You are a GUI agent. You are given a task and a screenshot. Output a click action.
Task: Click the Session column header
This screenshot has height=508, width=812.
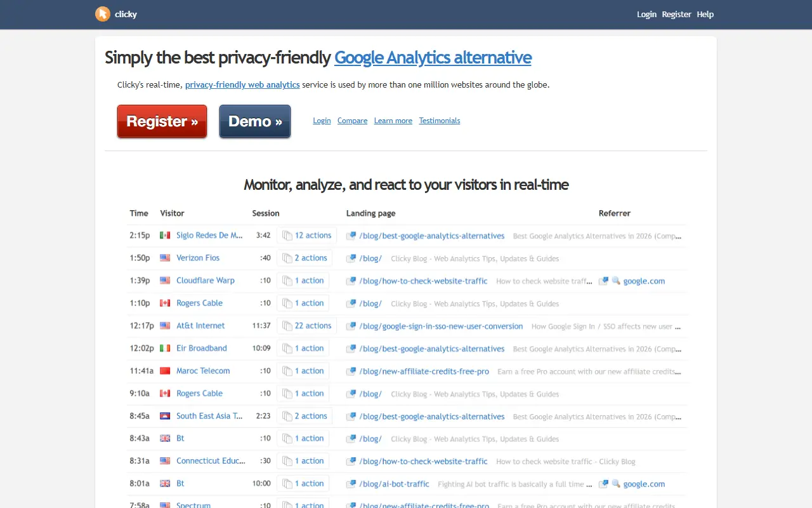[266, 213]
